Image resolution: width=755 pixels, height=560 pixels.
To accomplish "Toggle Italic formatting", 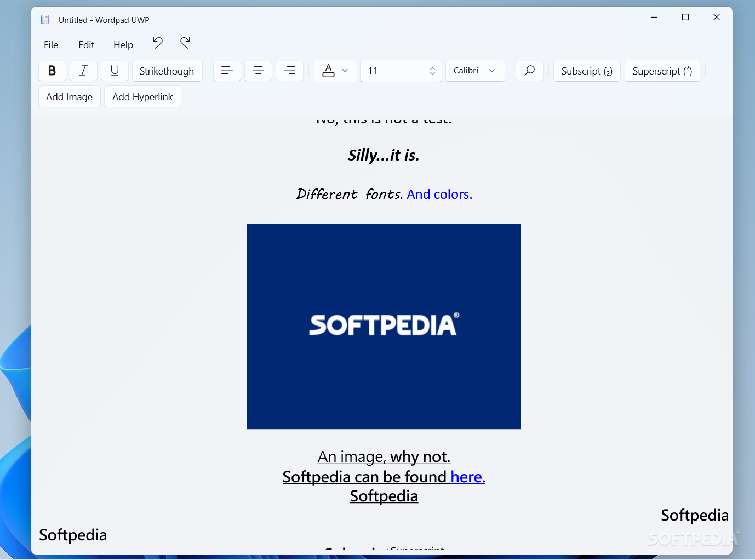I will pos(83,71).
